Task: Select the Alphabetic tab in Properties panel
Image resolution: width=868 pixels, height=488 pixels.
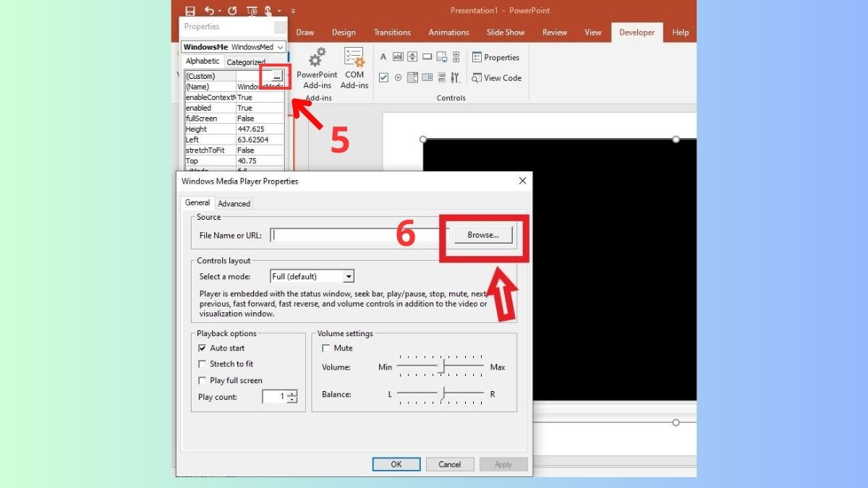Action: [203, 61]
